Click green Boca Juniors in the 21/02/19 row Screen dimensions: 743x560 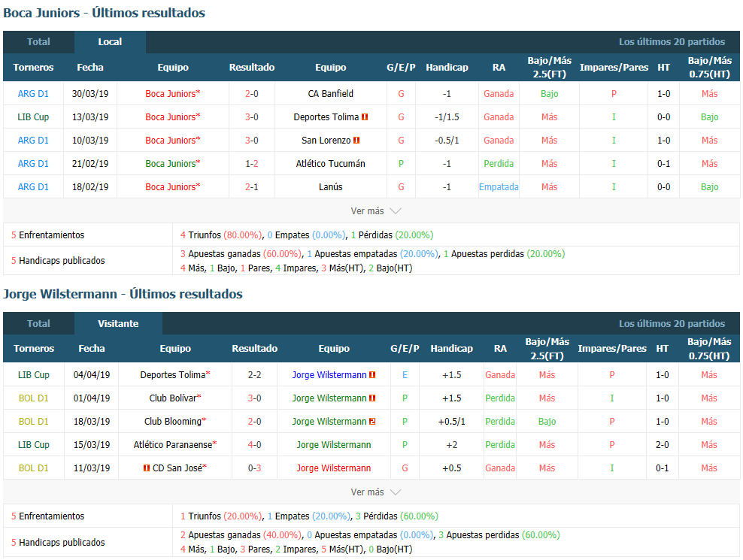click(x=171, y=163)
